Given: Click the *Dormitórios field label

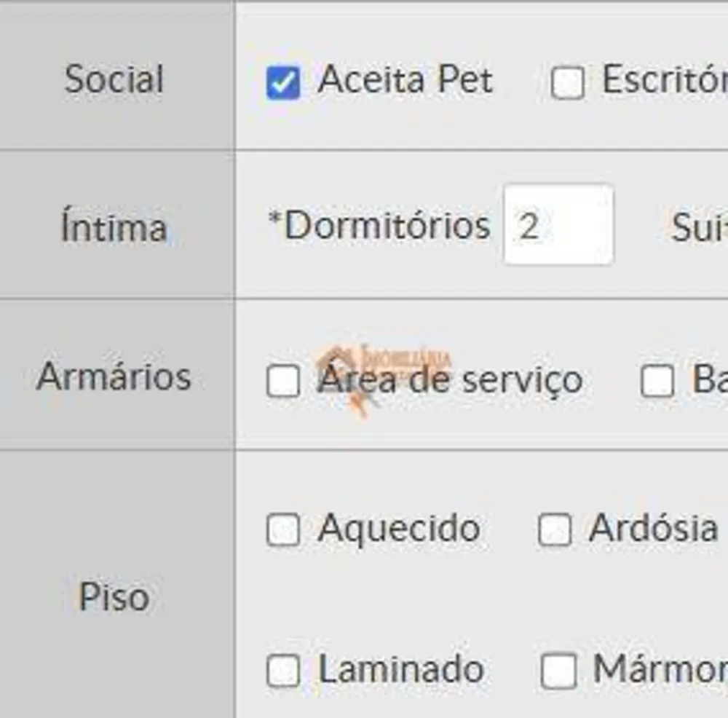Looking at the screenshot, I should (x=379, y=226).
